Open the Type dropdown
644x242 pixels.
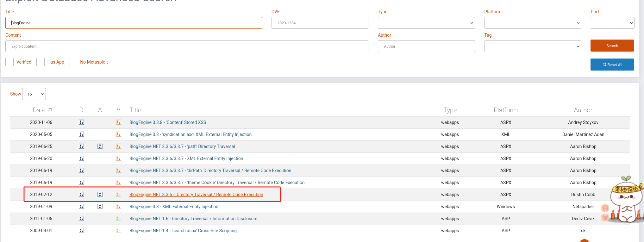(x=426, y=23)
